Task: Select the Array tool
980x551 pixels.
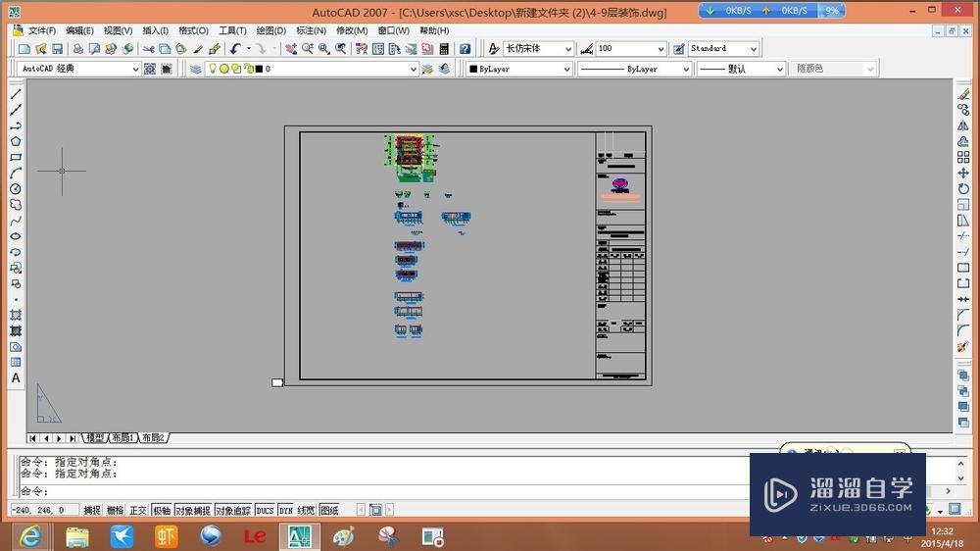Action: (963, 157)
